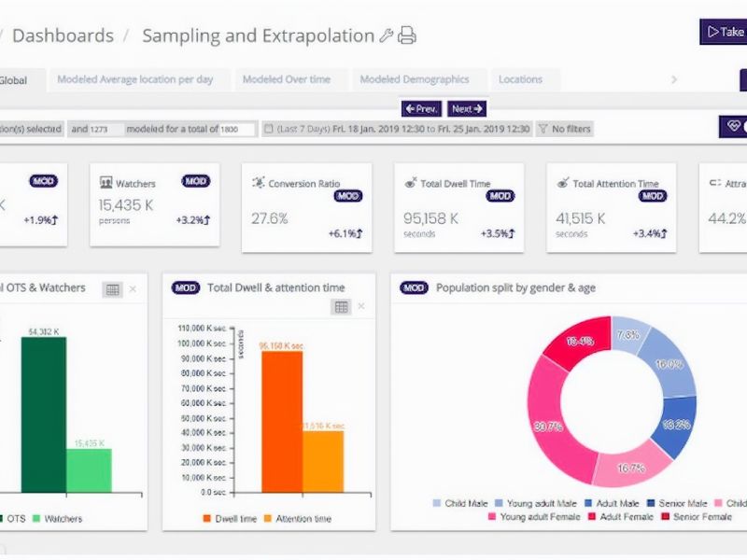Image resolution: width=747 pixels, height=560 pixels.
Task: Click MOD badge on Total Dwell & attention chart
Action: click(x=185, y=288)
